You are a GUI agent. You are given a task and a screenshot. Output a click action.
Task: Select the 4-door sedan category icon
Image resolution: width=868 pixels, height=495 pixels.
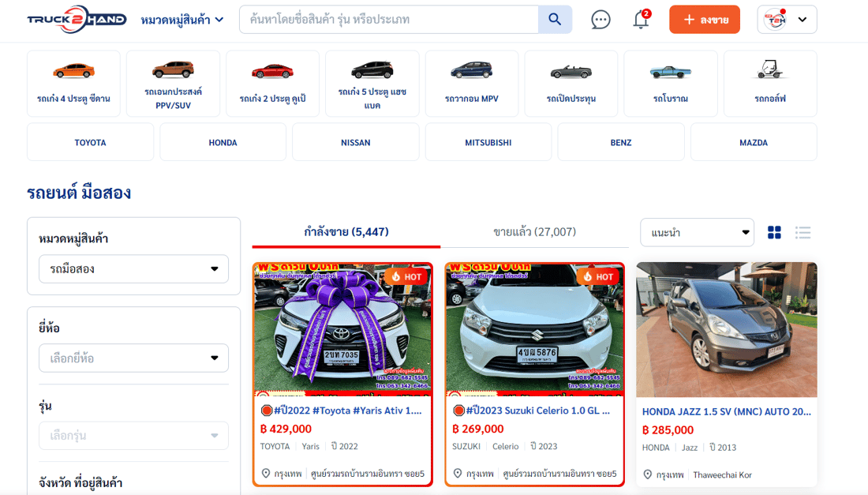pyautogui.click(x=73, y=84)
